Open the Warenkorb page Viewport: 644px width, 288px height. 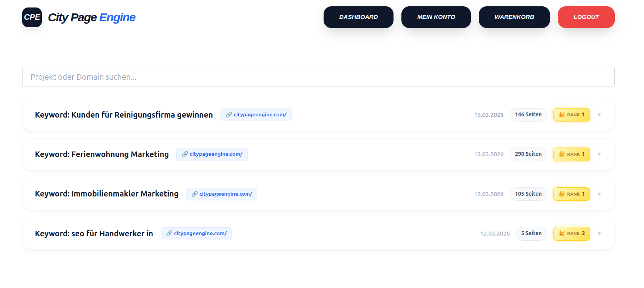coord(514,17)
